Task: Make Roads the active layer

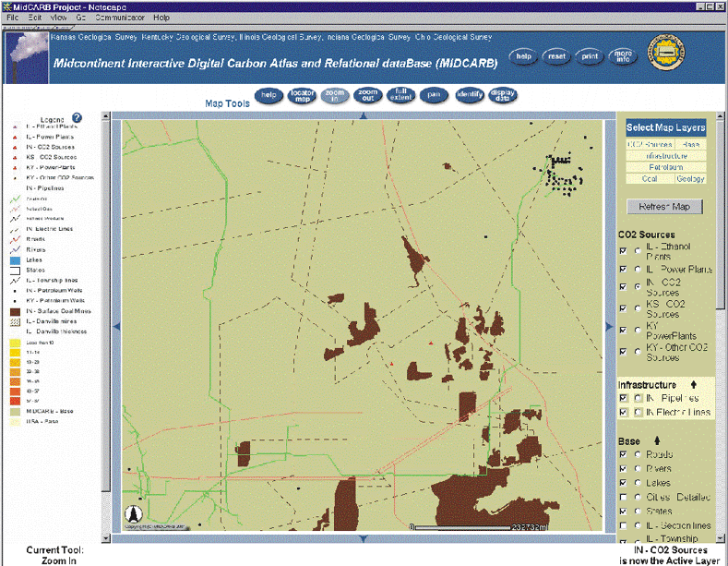Action: pos(638,454)
